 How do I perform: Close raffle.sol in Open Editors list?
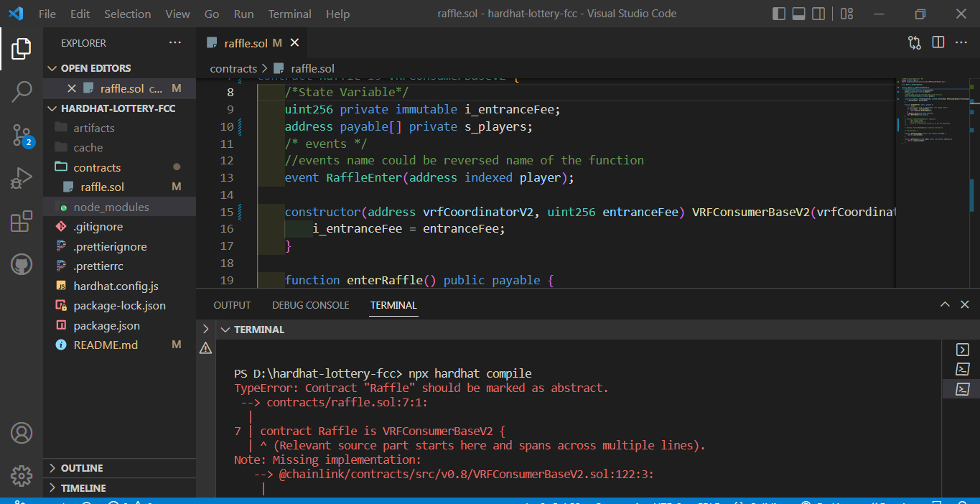pos(71,88)
